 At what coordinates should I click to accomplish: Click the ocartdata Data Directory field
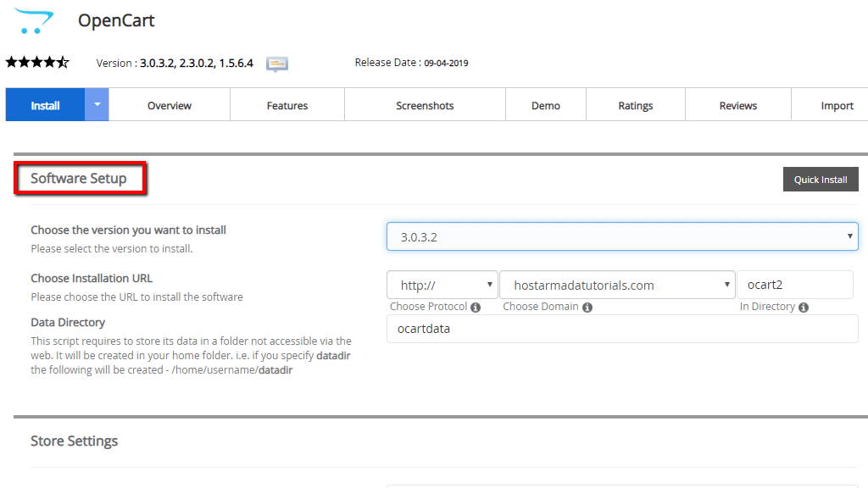pos(623,329)
